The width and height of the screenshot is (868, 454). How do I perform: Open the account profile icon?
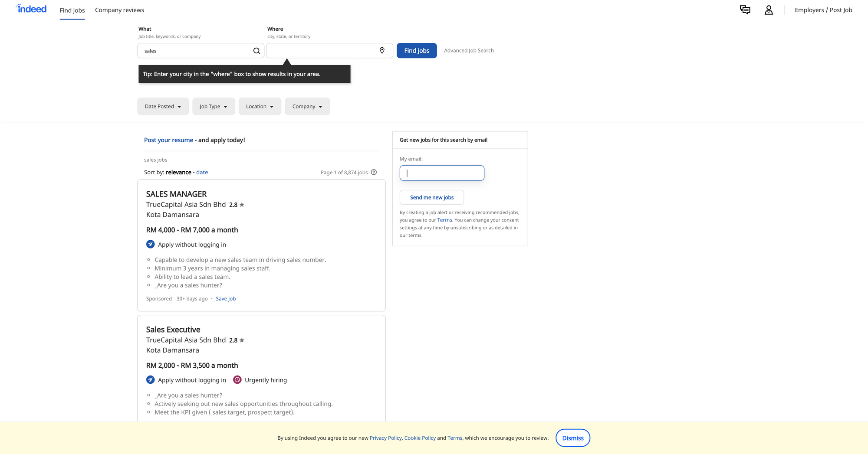[x=769, y=10]
